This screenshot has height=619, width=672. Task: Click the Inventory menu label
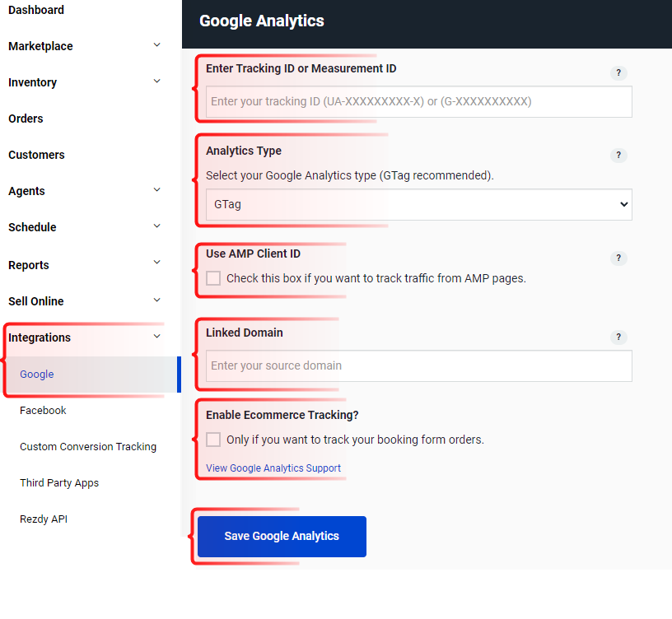pos(33,82)
